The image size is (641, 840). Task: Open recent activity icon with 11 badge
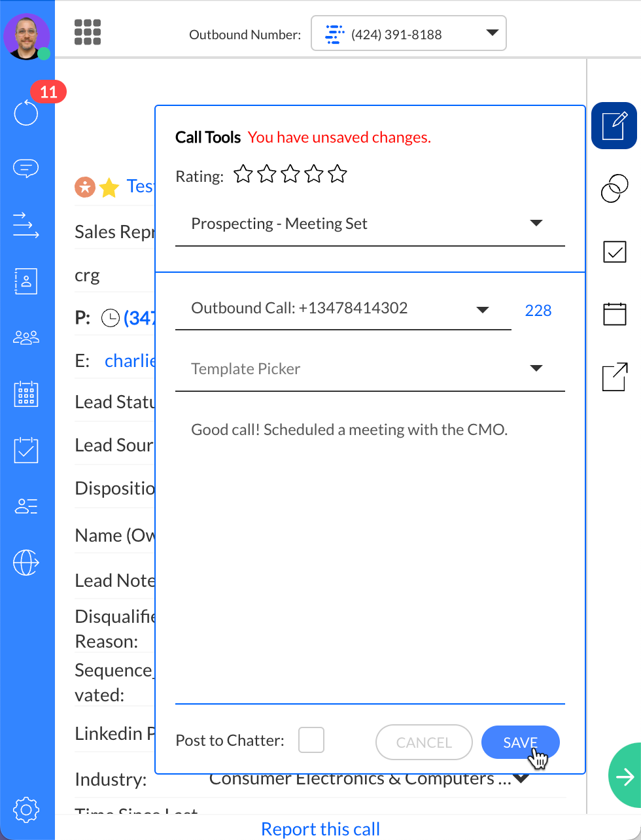click(x=26, y=113)
